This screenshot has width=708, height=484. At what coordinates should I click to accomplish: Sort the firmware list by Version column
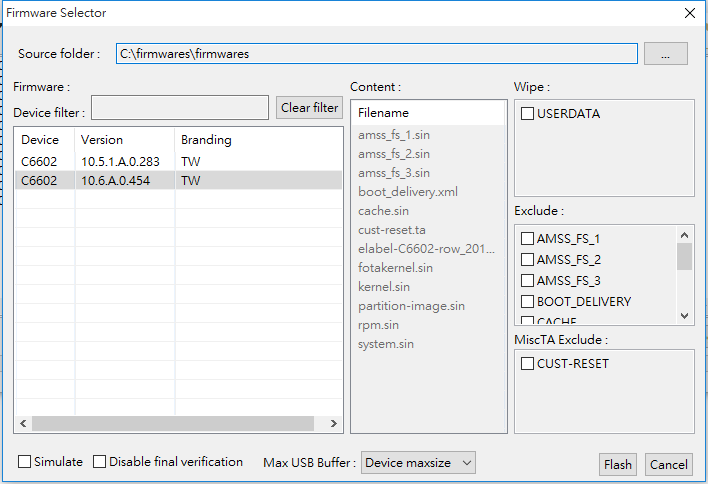pyautogui.click(x=125, y=140)
